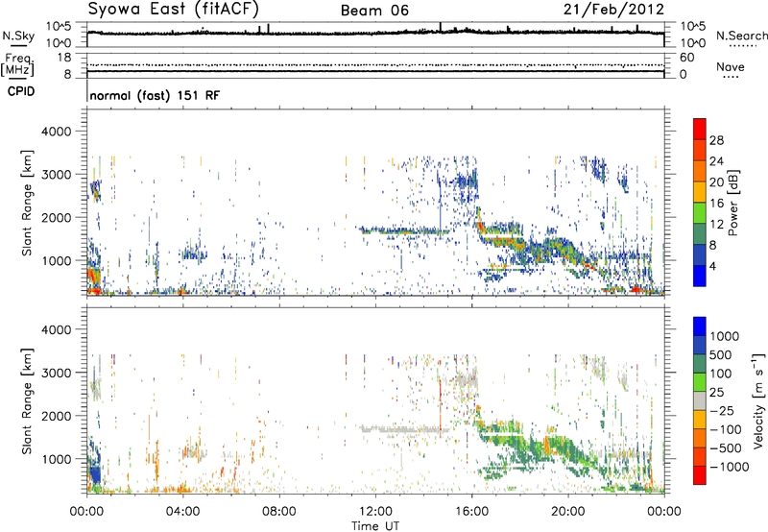This screenshot has height=532, width=768.
Task: Click the 'Velocity [m s-1]' colorbar title
Action: (x=758, y=400)
